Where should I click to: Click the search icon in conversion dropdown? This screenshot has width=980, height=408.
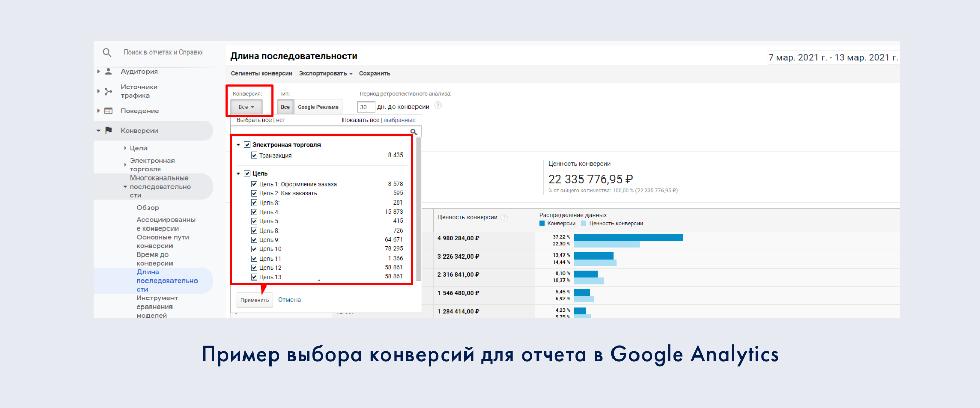point(414,132)
